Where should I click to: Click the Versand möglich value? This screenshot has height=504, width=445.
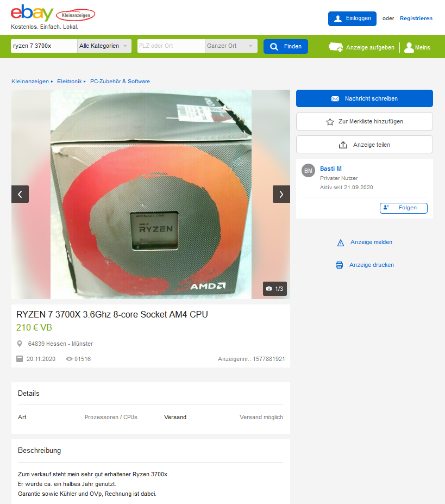261,417
